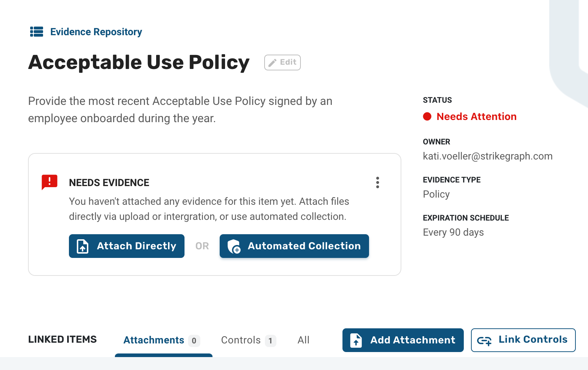Screen dimensions: 588x370
Task: Click the red Needs Attention status dot
Action: pyautogui.click(x=427, y=116)
